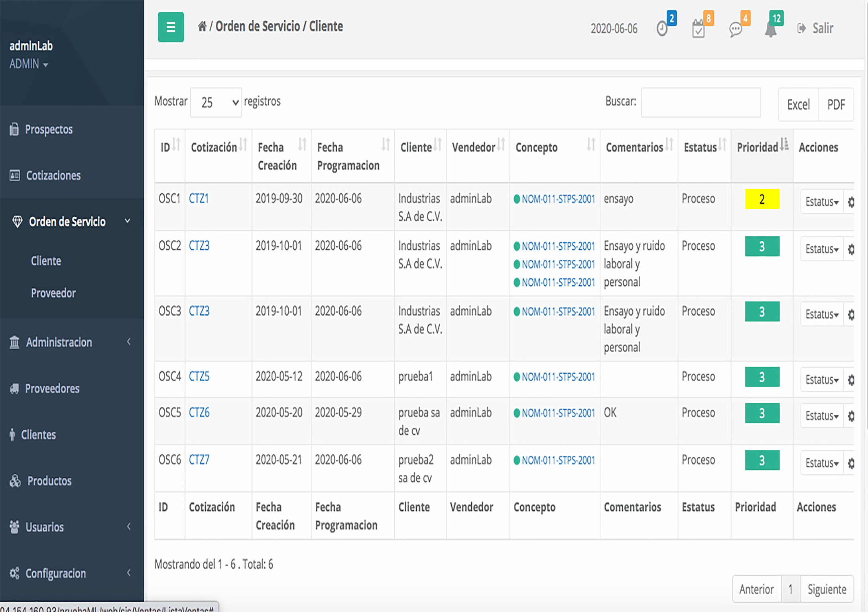The image size is (868, 612).
Task: Sort by Estatus column header
Action: click(x=705, y=156)
